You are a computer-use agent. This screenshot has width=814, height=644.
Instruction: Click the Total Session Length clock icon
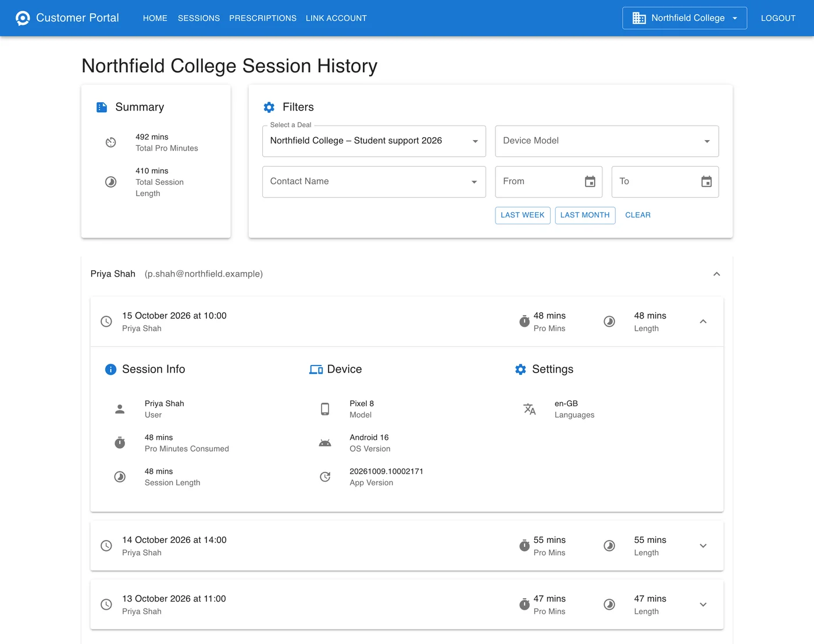point(110,182)
